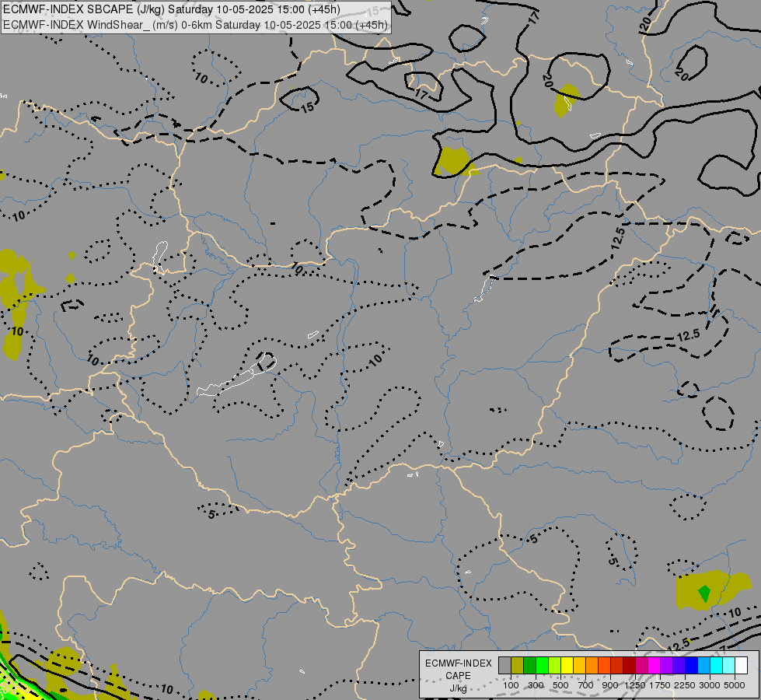Screen dimensions: 761x700
Task: Click the legend value 500
Action: point(560,685)
